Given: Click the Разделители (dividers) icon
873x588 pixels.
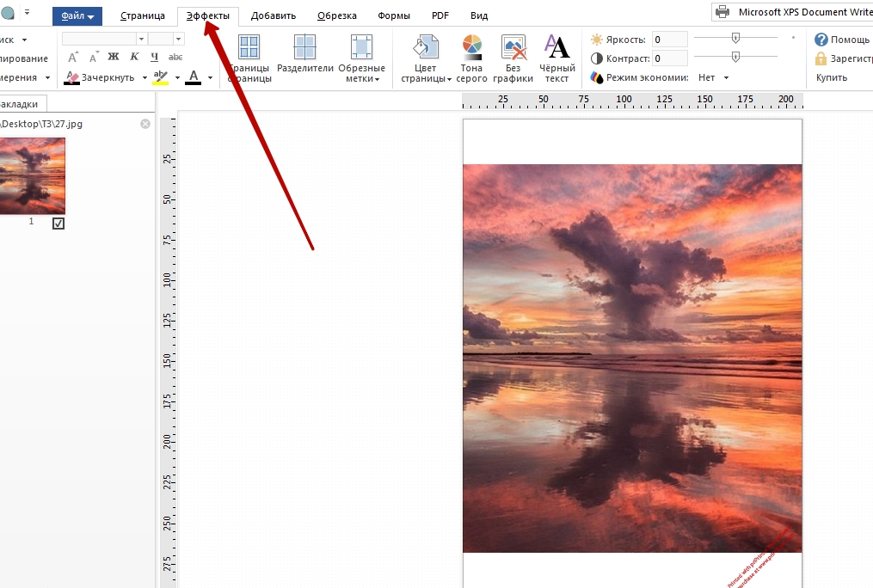Looking at the screenshot, I should click(304, 48).
